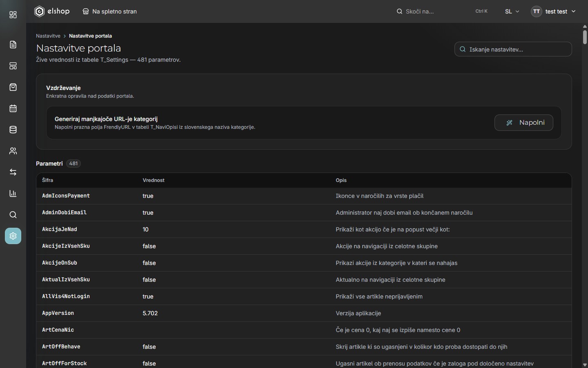Click the TT user avatar
588x368 pixels.
click(537, 11)
